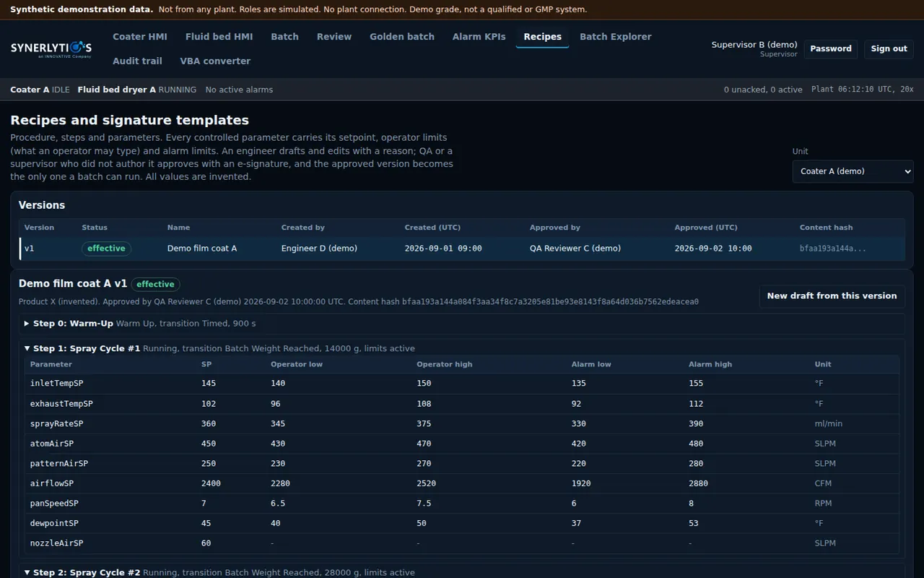Click the Operator low column header
Viewport: 924px width, 578px height.
(x=297, y=365)
